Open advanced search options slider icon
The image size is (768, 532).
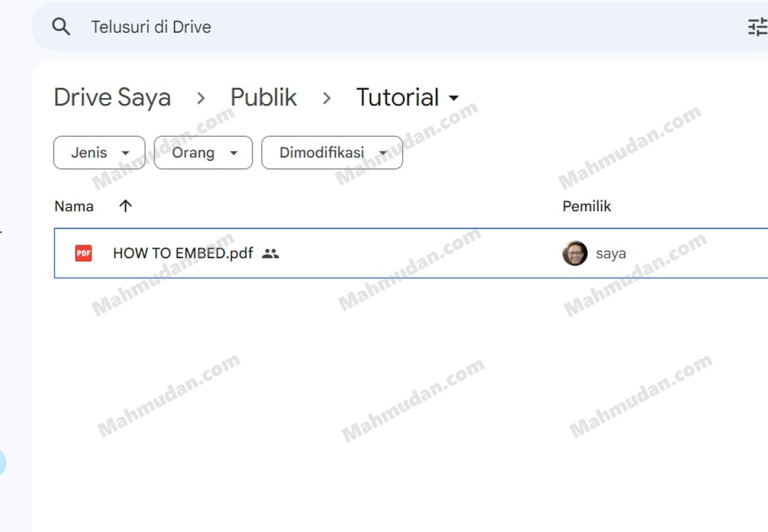757,27
